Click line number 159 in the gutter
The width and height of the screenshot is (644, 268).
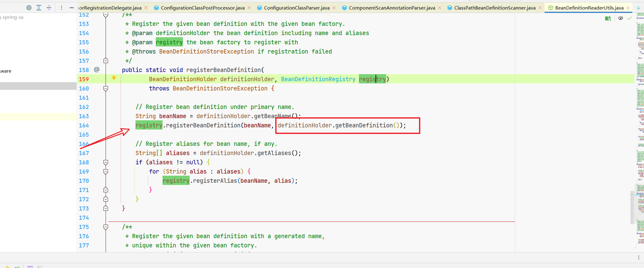point(84,79)
